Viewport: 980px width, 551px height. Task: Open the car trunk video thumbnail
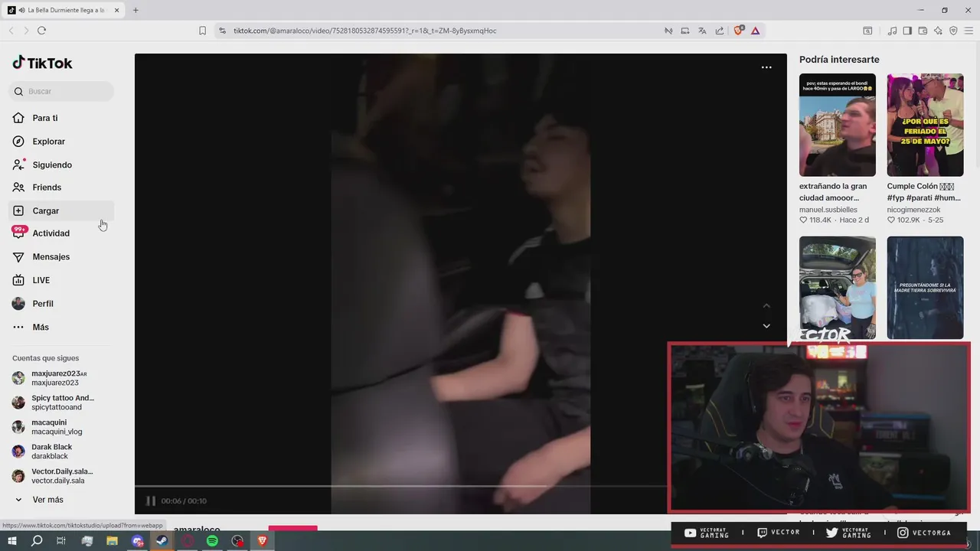(x=838, y=288)
